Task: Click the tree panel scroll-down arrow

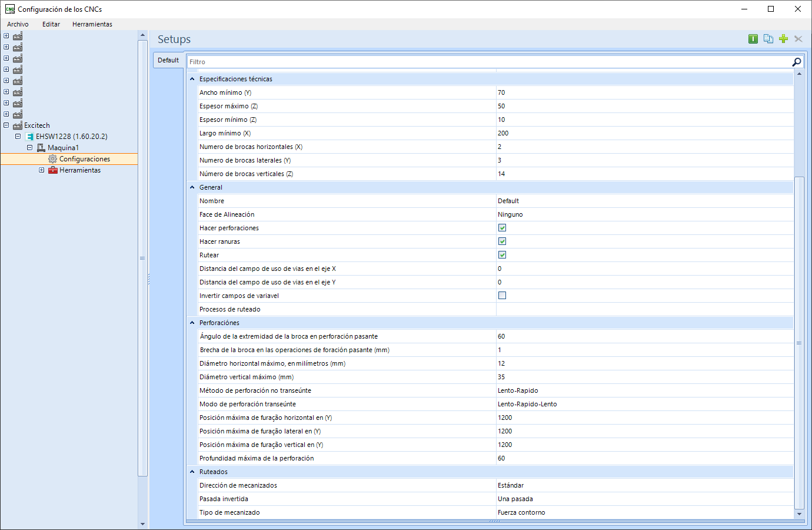Action: 142,524
